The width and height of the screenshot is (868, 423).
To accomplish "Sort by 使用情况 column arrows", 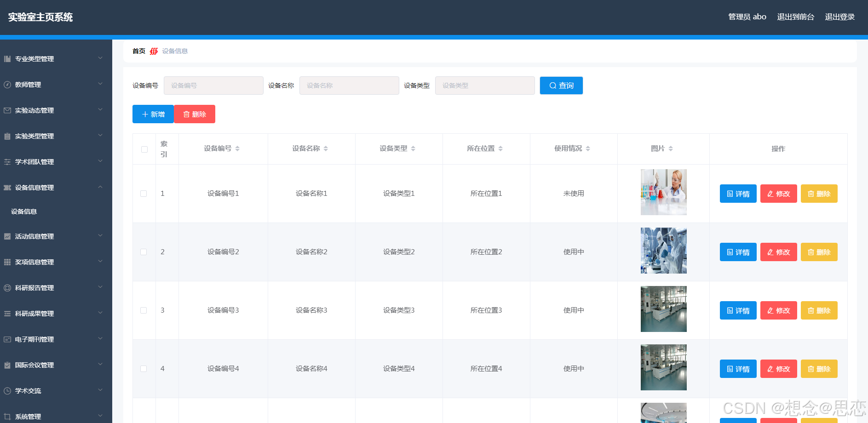I will (588, 149).
